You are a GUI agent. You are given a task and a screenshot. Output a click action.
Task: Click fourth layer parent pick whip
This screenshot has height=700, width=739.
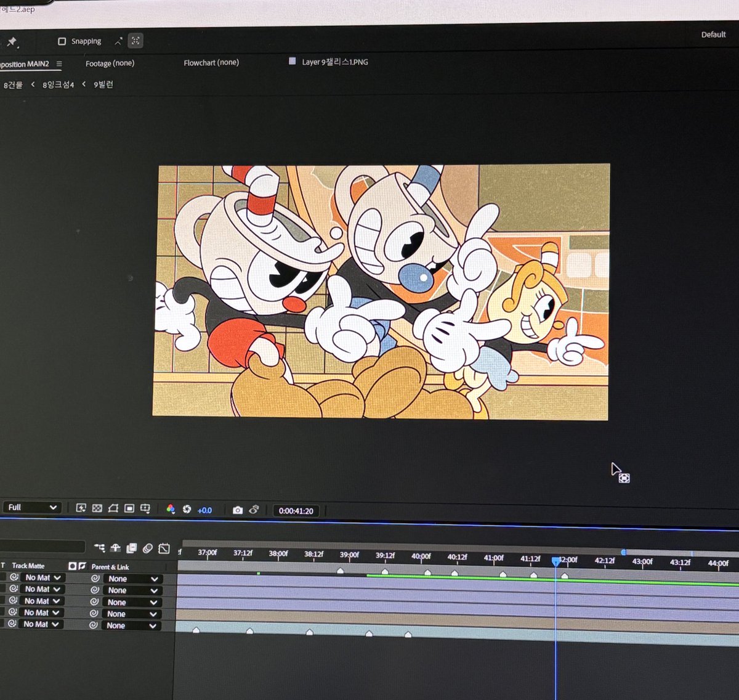(94, 614)
